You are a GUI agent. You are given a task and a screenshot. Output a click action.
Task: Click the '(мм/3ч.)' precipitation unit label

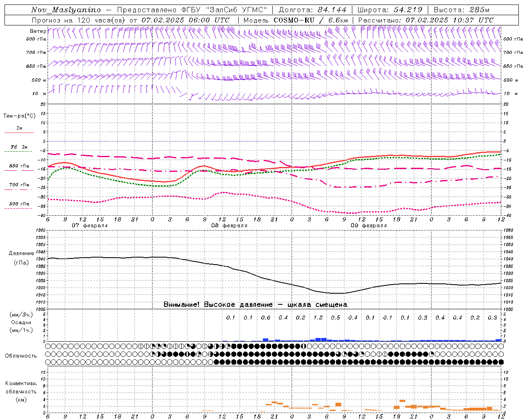click(x=21, y=315)
